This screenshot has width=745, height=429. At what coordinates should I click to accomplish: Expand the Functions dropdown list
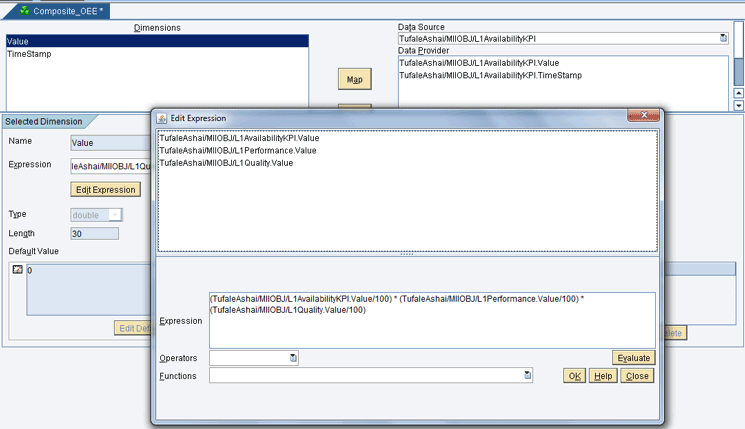point(528,376)
